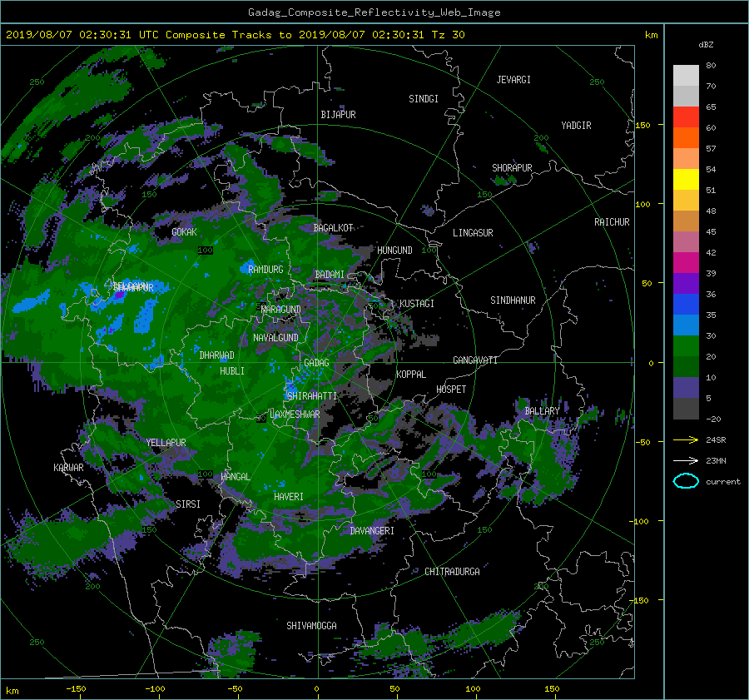749x700 pixels.
Task: Click the BADAMI city label
Action: tap(330, 275)
